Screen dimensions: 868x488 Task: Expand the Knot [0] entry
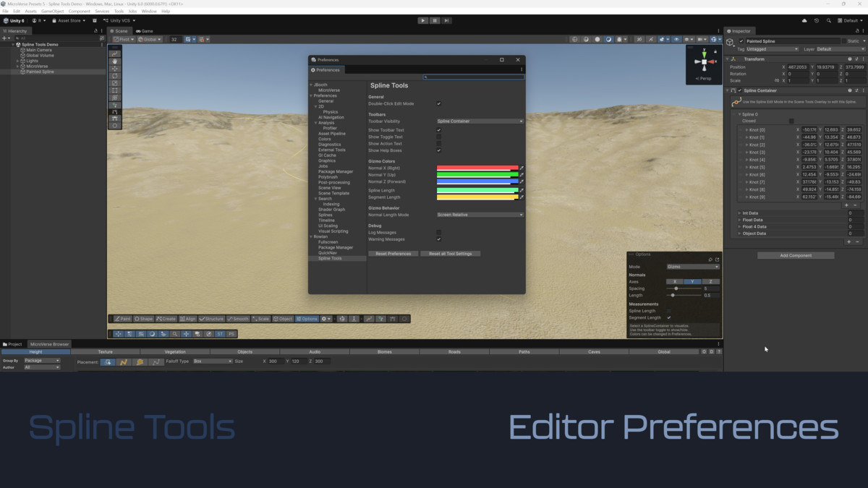pos(747,130)
